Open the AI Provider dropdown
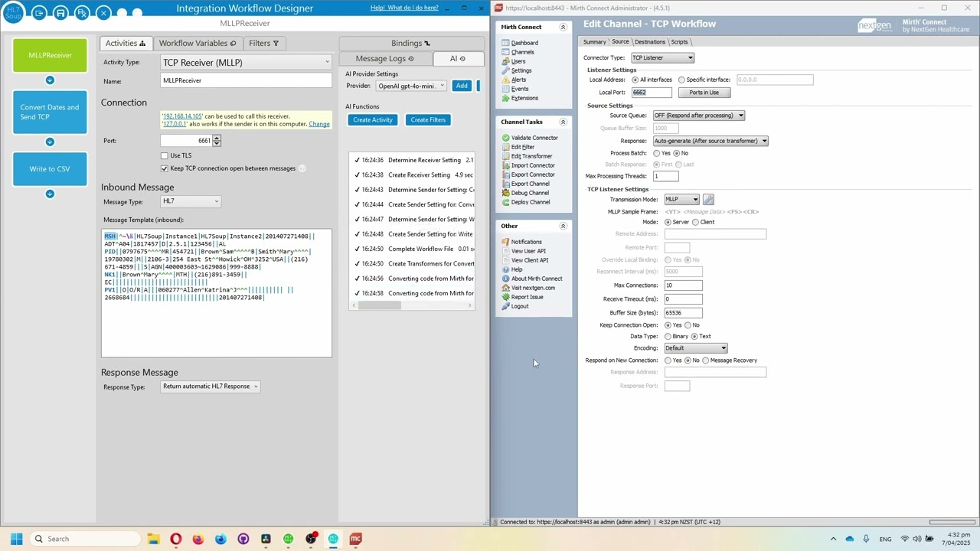The image size is (980, 551). click(411, 86)
